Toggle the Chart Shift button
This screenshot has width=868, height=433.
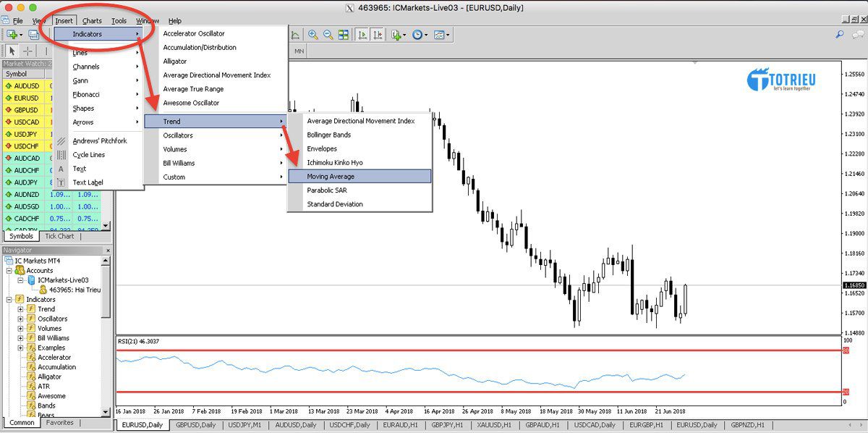(x=378, y=35)
